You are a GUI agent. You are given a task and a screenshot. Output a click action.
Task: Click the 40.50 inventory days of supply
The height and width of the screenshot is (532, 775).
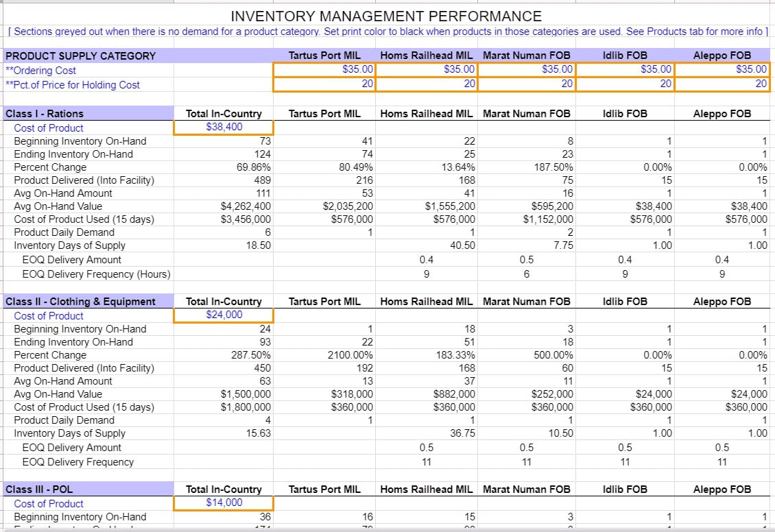coord(463,245)
